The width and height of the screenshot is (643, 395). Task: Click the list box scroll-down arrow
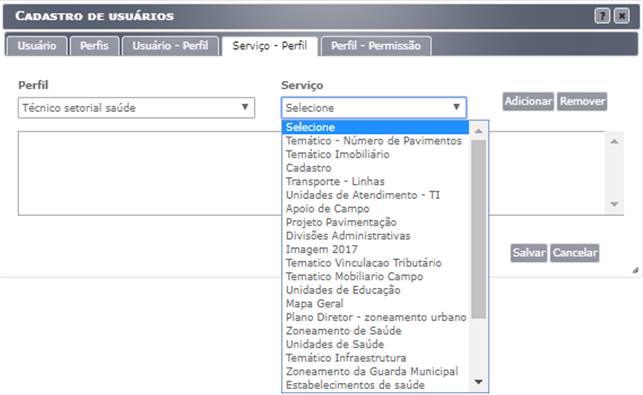tap(614, 204)
